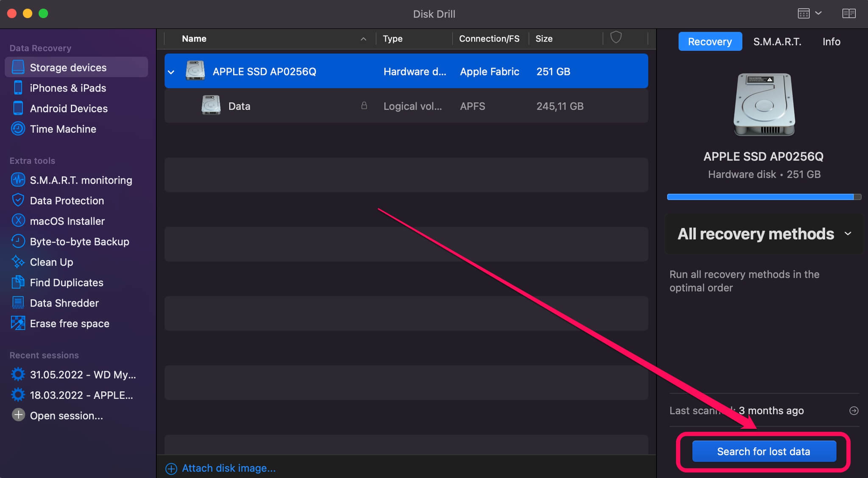Click the Type column header
The image size is (868, 478).
point(392,39)
